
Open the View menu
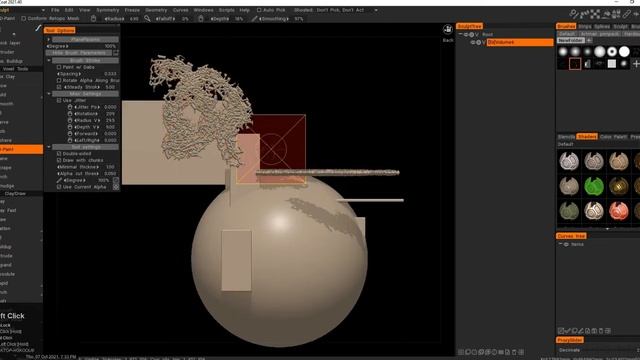84,10
